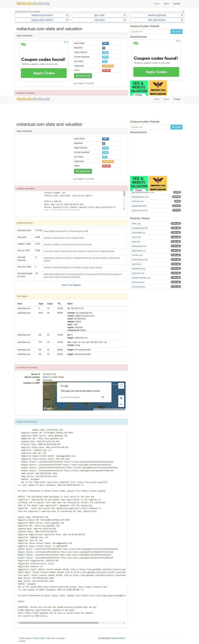
Task: Open ultraegaming.com in Recently Viewed
Action: [x=140, y=228]
